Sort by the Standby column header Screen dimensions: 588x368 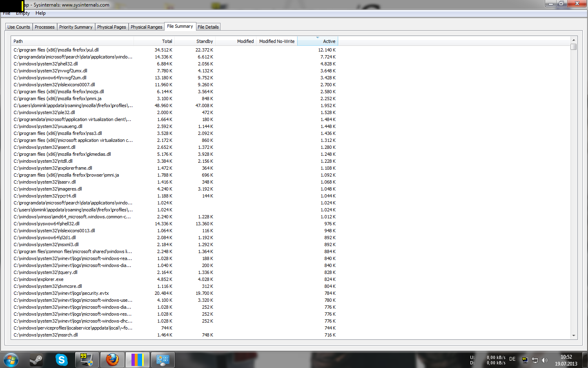pyautogui.click(x=195, y=41)
